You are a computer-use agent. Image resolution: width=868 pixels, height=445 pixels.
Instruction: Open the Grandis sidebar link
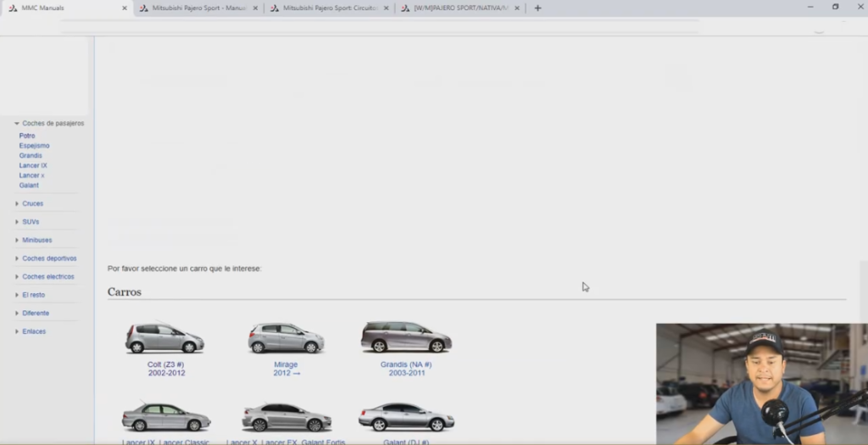(x=31, y=155)
